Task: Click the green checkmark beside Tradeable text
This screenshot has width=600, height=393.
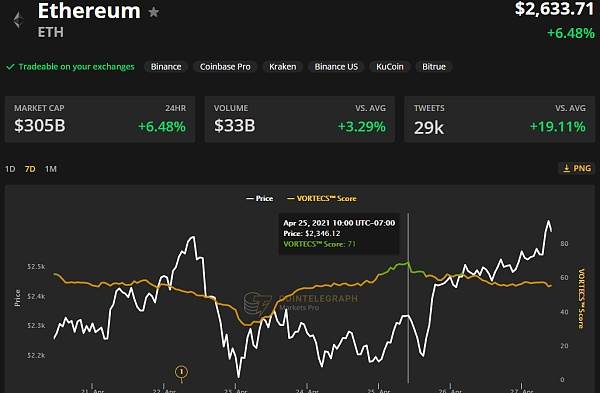Action: [x=10, y=67]
